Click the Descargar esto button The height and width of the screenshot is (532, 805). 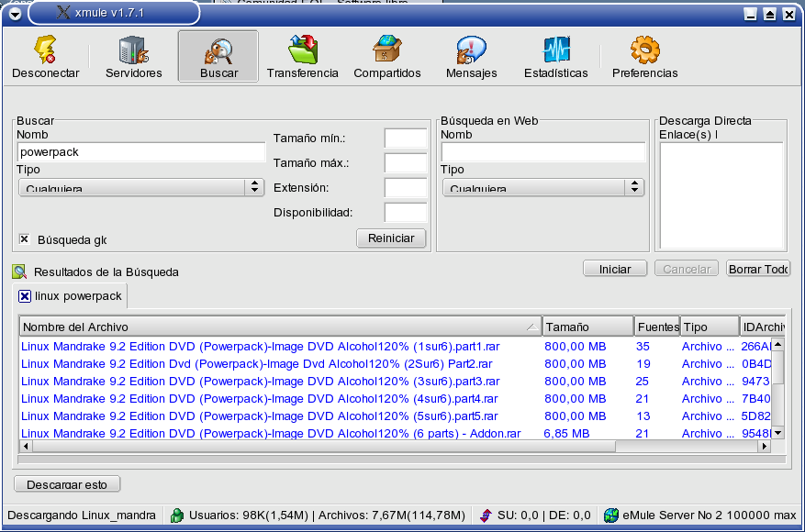pos(67,484)
